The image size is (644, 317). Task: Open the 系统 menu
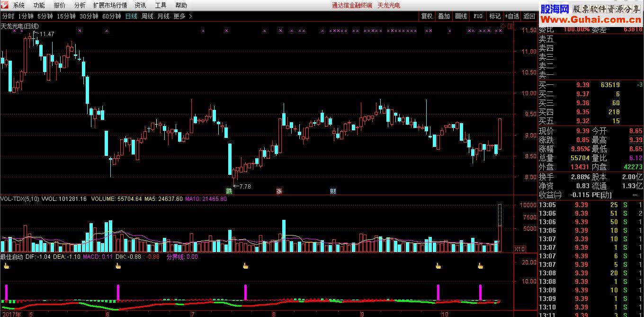(19, 5)
